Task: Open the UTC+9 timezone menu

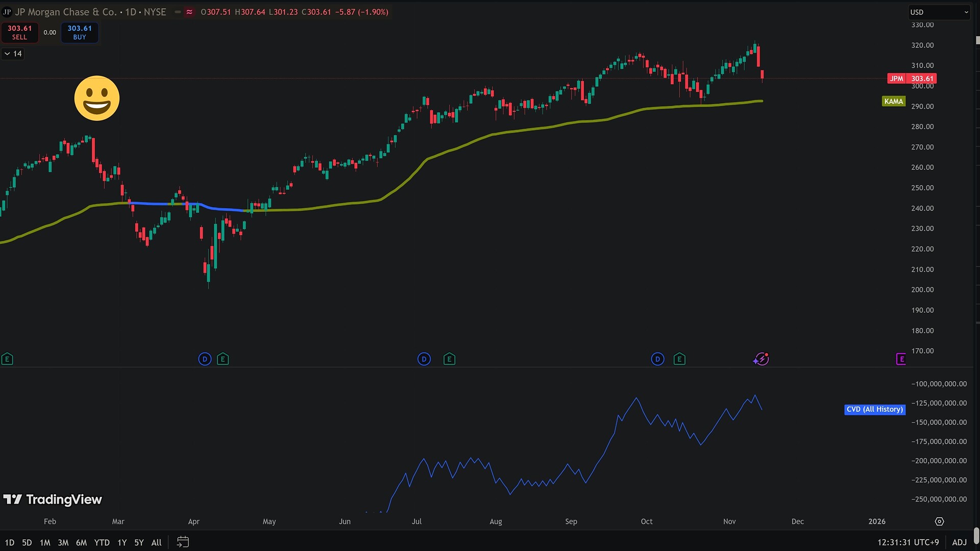Action: [x=908, y=542]
